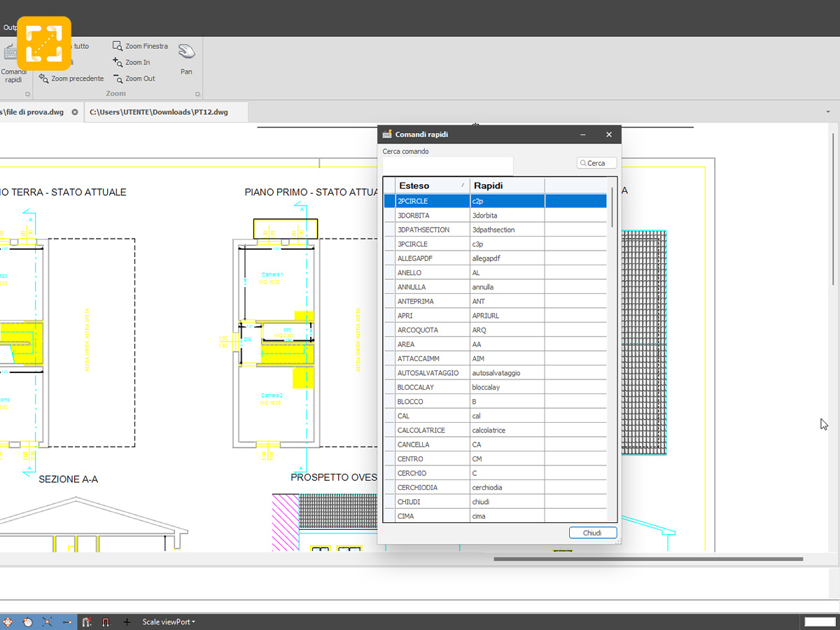Click the orange fullscreen overlay icon
The image size is (840, 630).
(x=44, y=43)
